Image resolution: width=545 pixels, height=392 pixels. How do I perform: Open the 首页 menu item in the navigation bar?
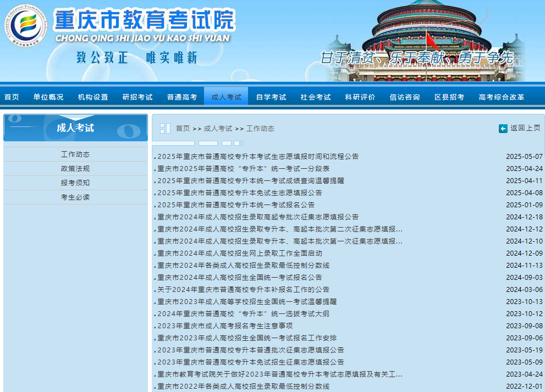(x=12, y=96)
